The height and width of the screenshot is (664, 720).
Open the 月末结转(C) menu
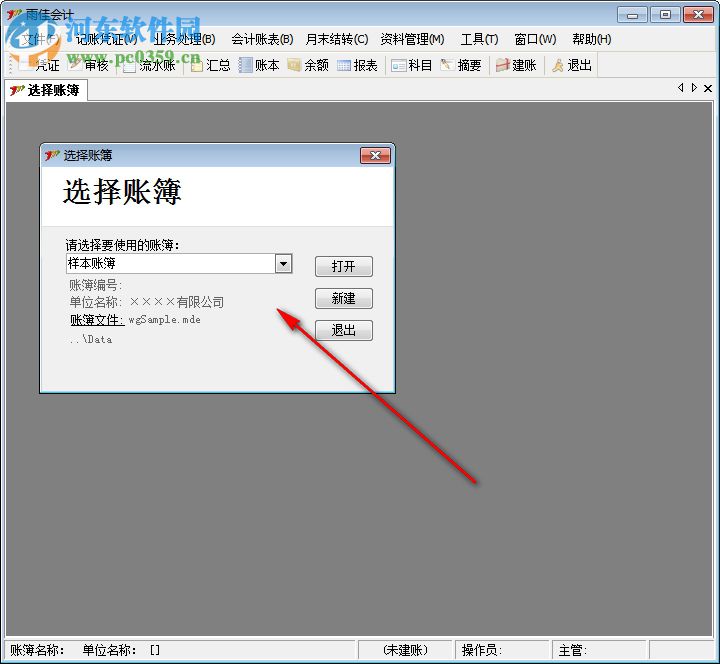[x=337, y=39]
